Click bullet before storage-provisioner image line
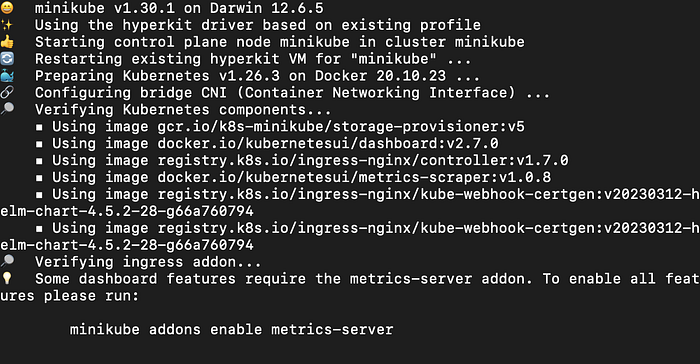This screenshot has width=700, height=364. pyautogui.click(x=39, y=127)
